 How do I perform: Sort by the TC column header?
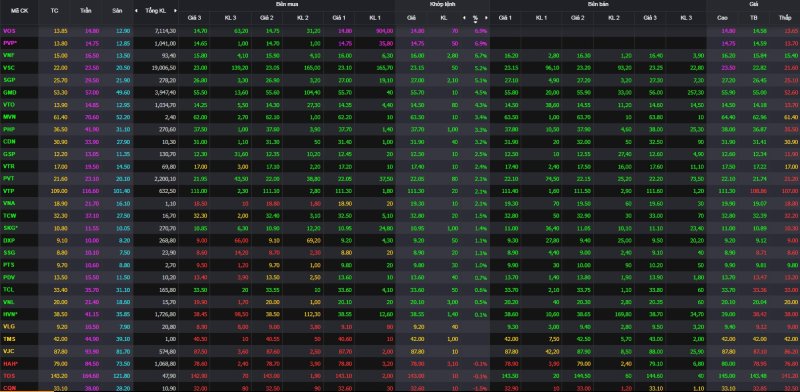pos(55,11)
